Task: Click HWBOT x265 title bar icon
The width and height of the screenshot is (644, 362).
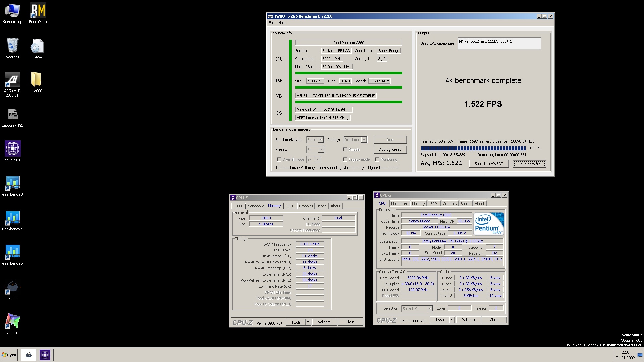Action: 270,16
